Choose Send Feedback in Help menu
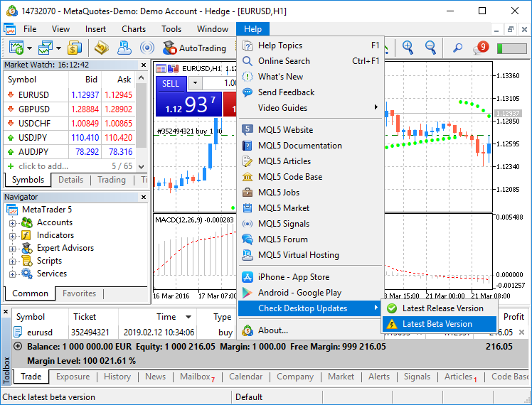The width and height of the screenshot is (532, 405). pos(311,92)
